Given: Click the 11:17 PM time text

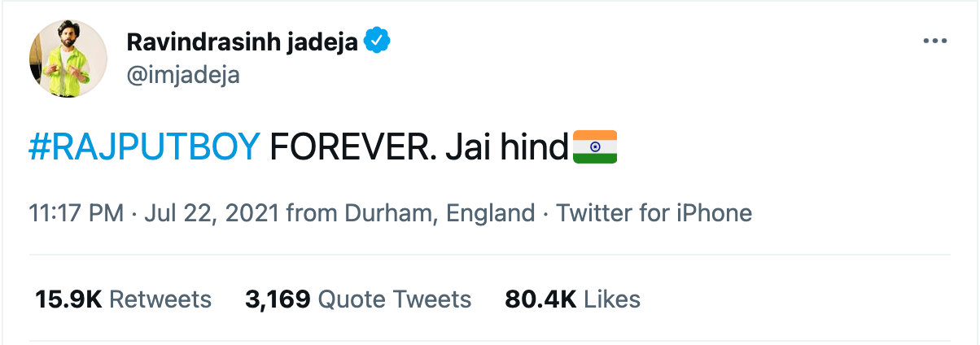Looking at the screenshot, I should pos(76,214).
